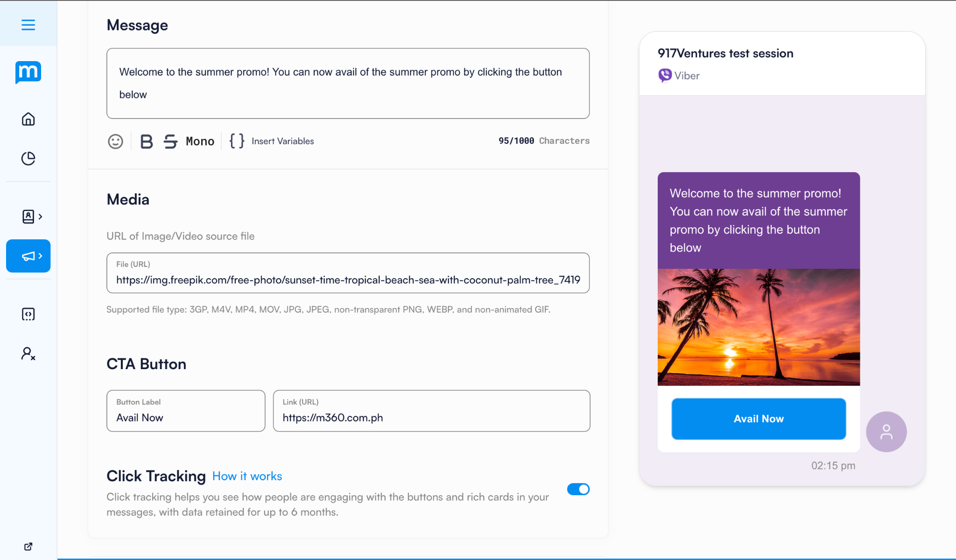Go to Home icon in sidebar
Screen dimensions: 956x560
click(x=28, y=119)
